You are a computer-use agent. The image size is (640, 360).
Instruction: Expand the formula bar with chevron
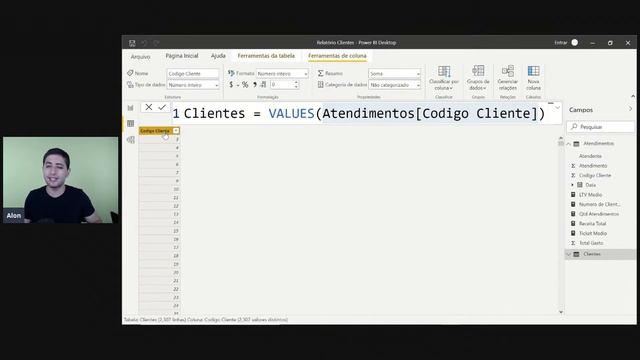click(x=558, y=108)
